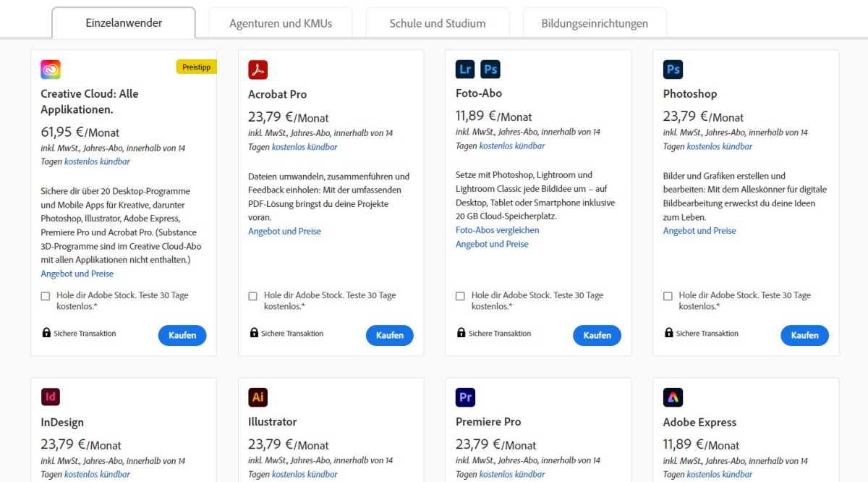Click kostenlos kündbar link under Adobe Express
Screen dimensions: 868x482
tap(720, 474)
